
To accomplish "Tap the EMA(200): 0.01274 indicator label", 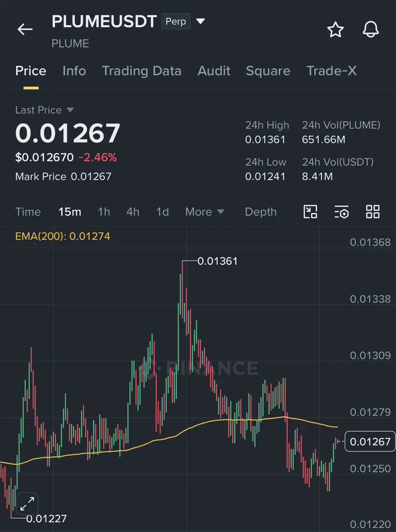I will click(x=63, y=236).
